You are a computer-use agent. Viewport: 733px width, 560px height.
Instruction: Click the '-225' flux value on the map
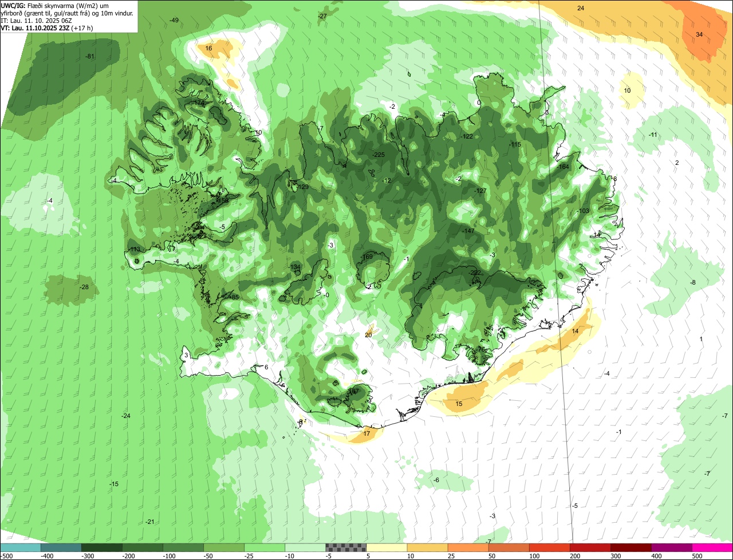378,155
